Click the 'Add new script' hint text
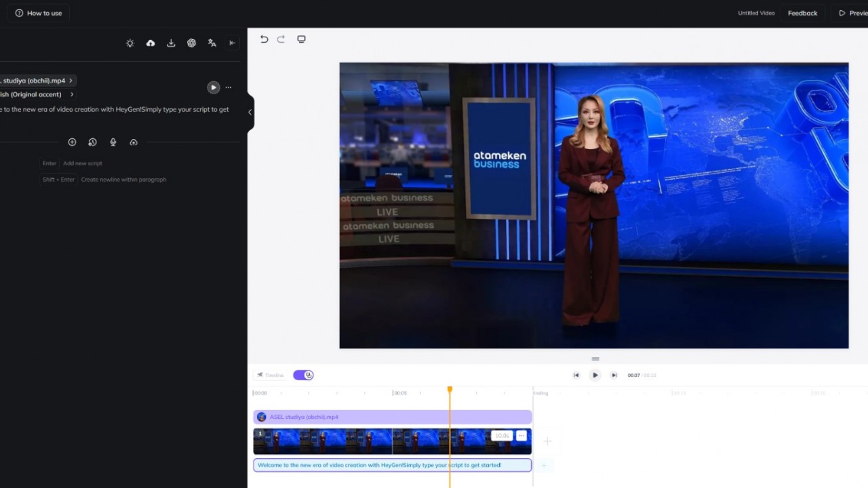 (x=83, y=163)
